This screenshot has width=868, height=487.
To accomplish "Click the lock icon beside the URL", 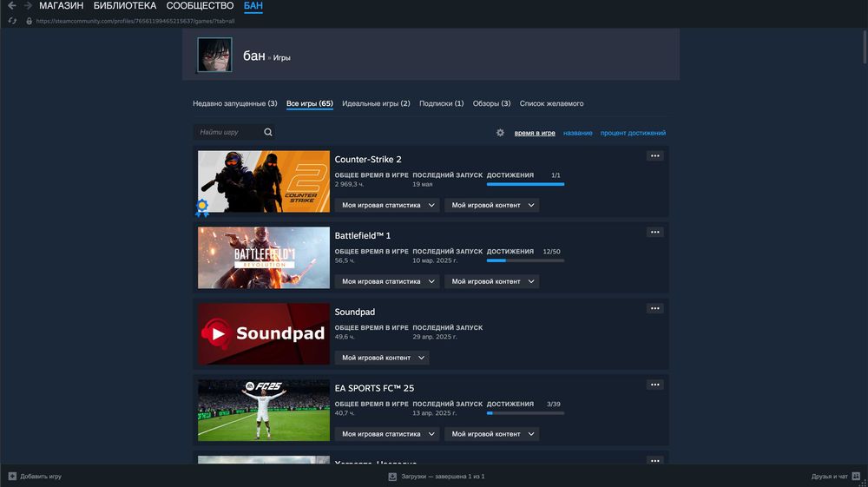I will [29, 21].
